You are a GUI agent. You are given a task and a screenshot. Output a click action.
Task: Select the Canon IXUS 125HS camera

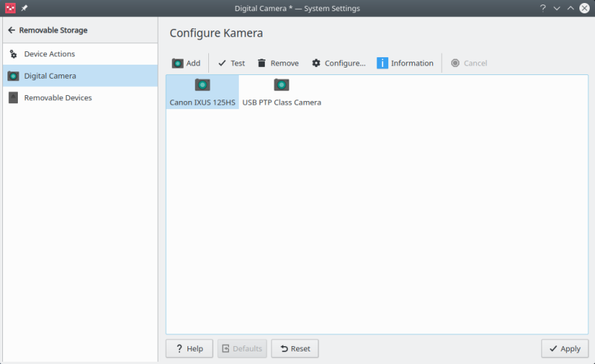202,92
